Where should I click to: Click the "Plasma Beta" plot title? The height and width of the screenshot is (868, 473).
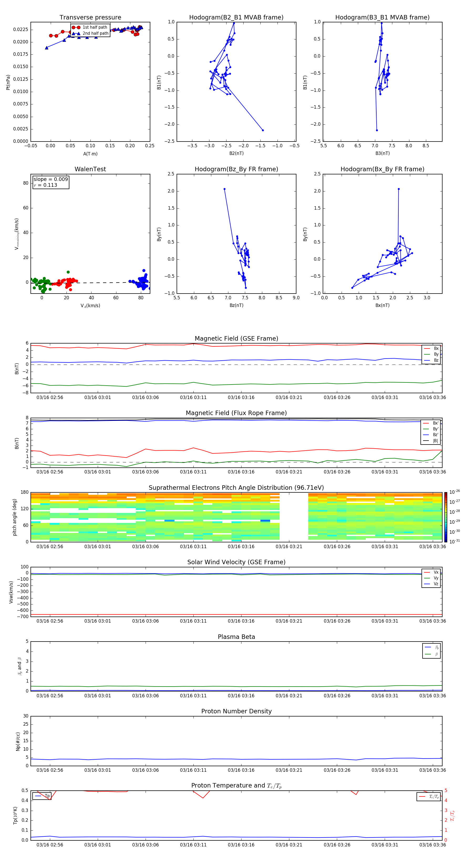pyautogui.click(x=236, y=637)
